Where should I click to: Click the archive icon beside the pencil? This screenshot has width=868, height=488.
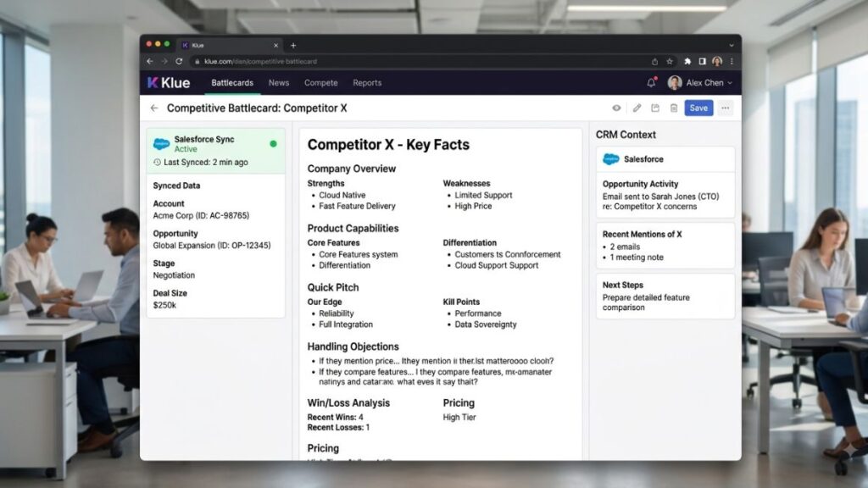[655, 108]
